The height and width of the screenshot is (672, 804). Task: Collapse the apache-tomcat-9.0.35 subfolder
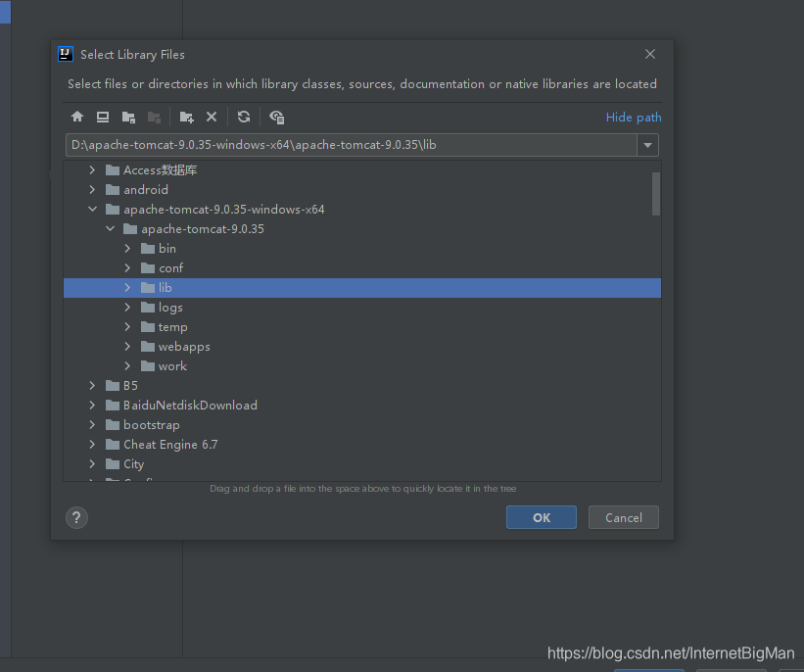[111, 228]
